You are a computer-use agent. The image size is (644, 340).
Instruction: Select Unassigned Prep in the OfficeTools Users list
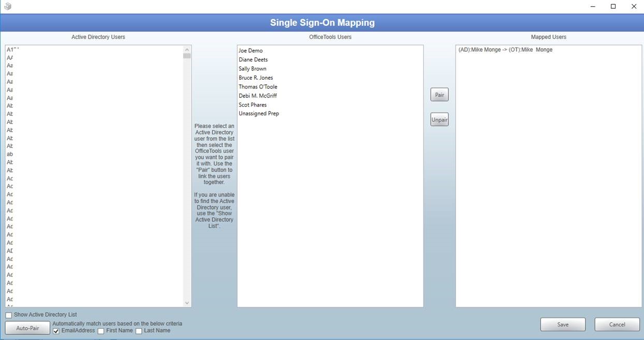pos(259,114)
